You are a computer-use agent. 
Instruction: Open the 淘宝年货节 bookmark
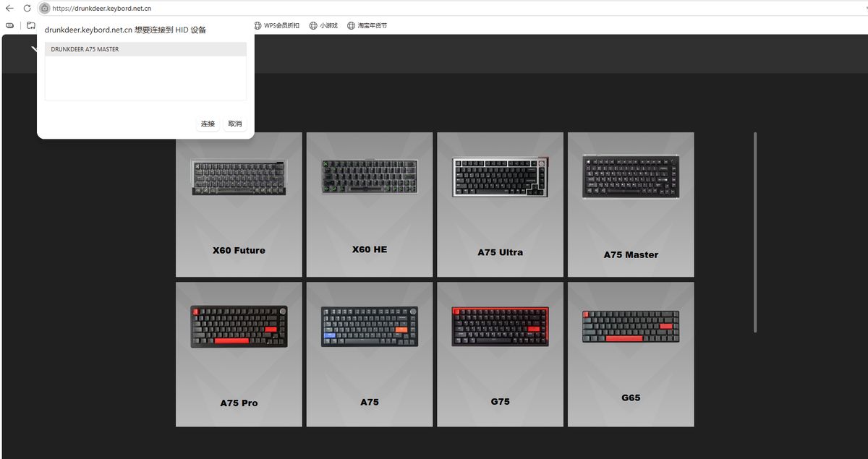(367, 25)
